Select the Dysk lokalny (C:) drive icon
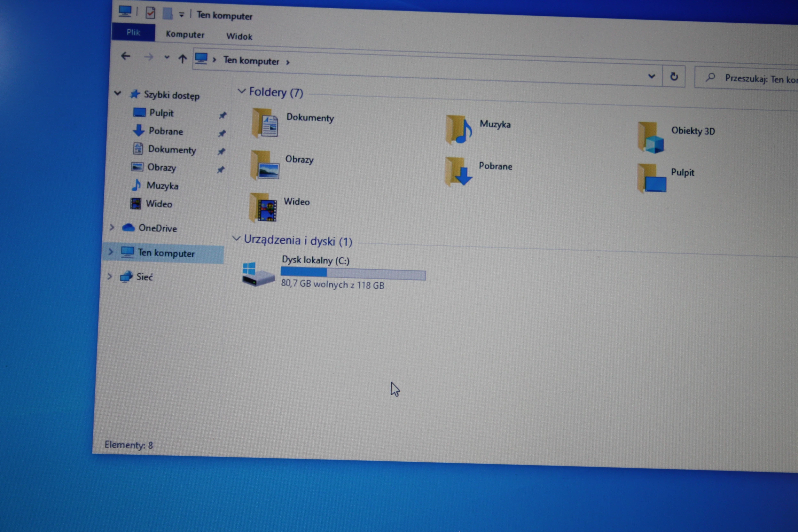The height and width of the screenshot is (532, 798). [x=258, y=274]
